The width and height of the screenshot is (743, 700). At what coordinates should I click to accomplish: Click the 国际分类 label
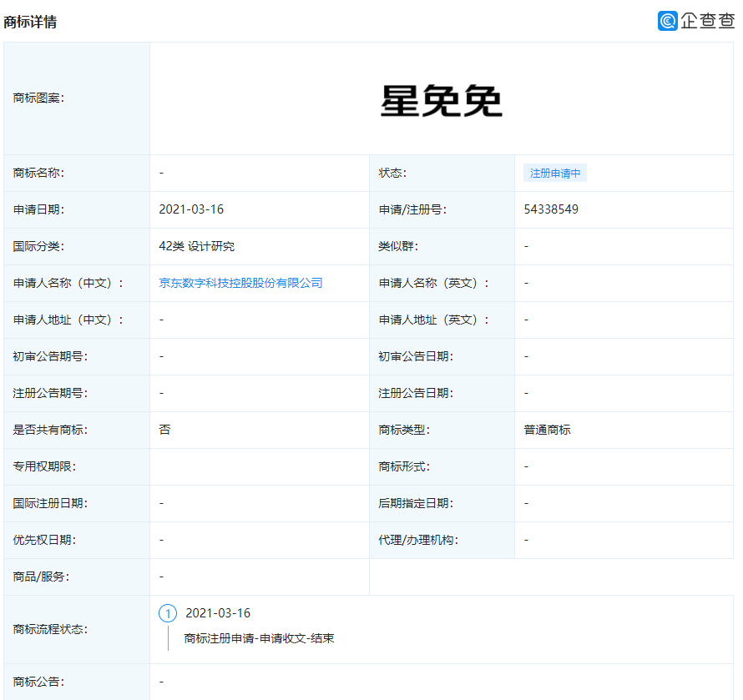[39, 246]
